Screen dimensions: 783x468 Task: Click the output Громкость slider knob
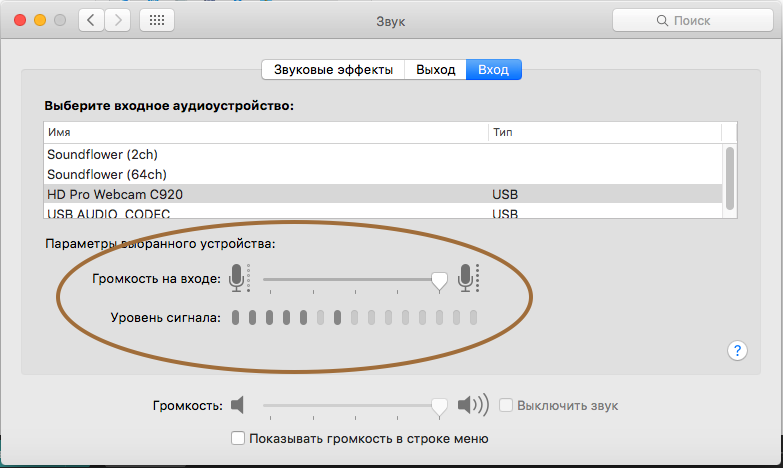click(x=439, y=407)
